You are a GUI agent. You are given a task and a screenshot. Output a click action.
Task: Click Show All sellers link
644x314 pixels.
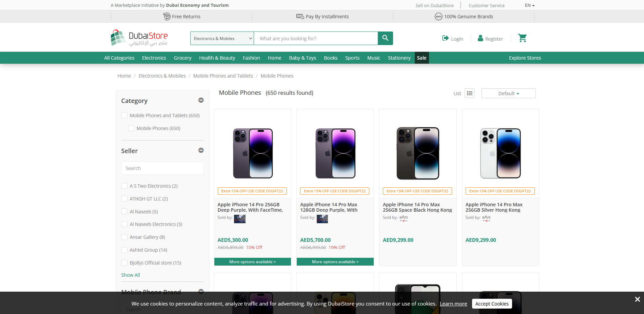[131, 275]
